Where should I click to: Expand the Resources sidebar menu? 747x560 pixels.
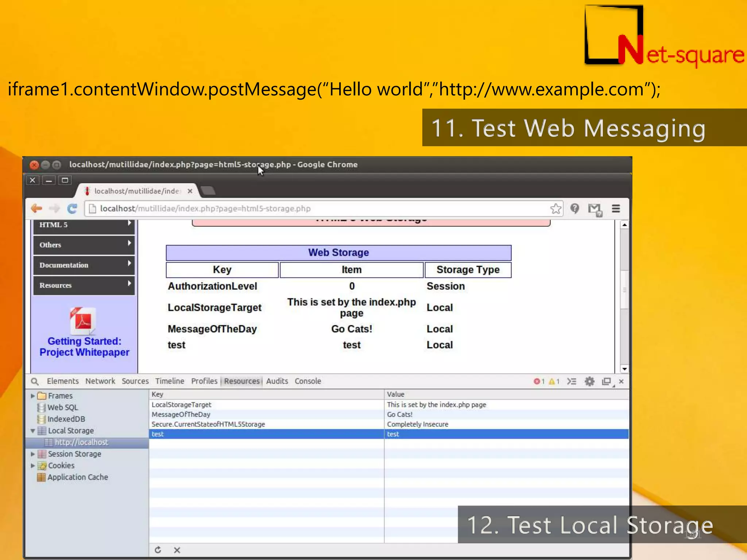tap(84, 285)
